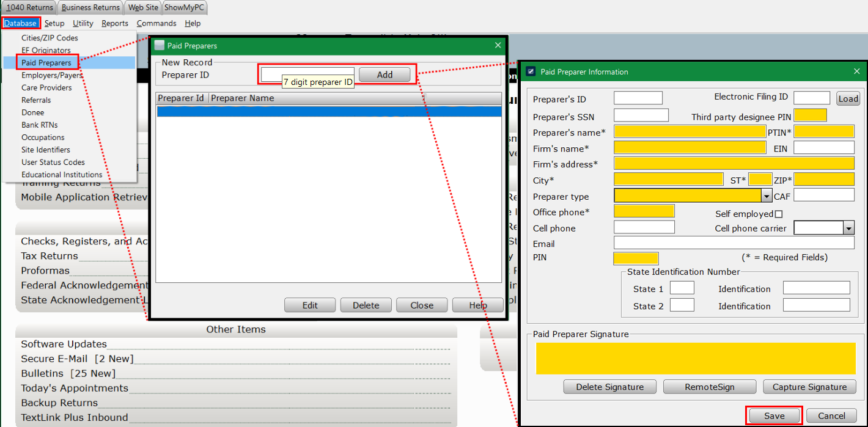Click the Edit button in Paid Preparers

(x=310, y=305)
